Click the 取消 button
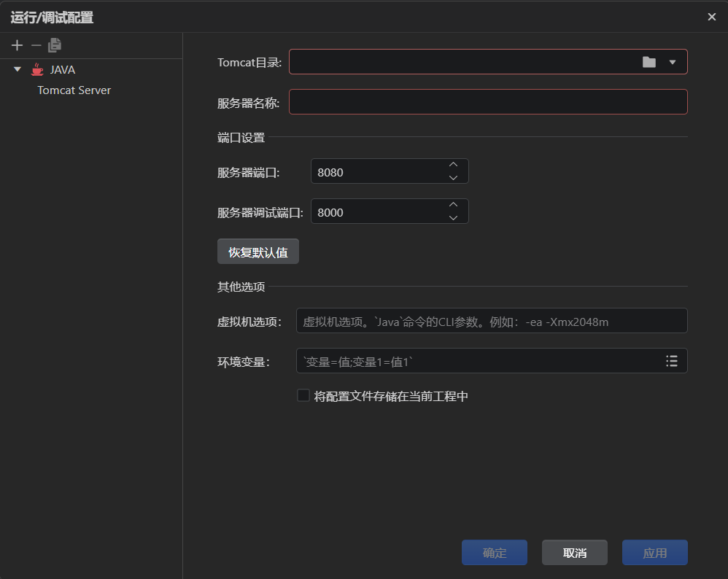Screen dimensions: 728x579 click(x=575, y=553)
